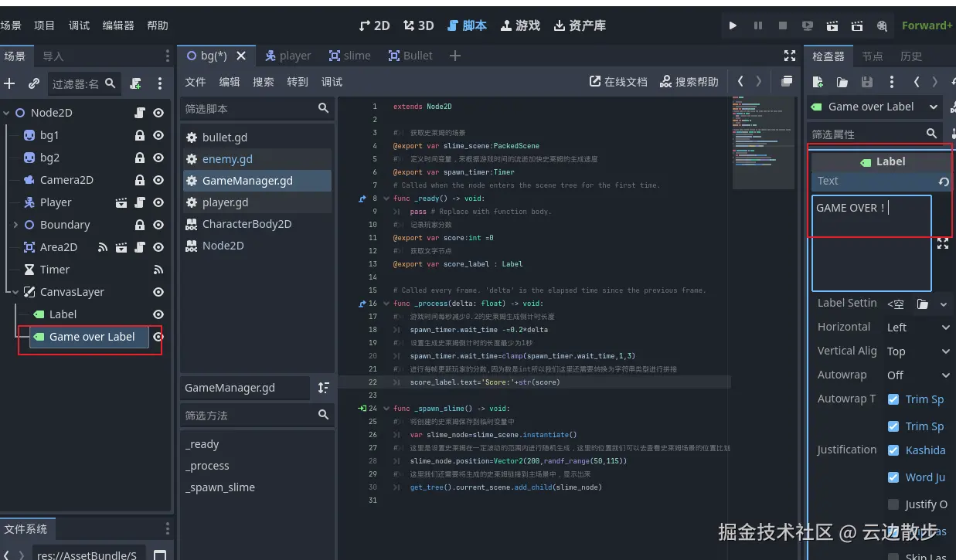
Task: Run a custom scene clapperboard-folder icon
Action: click(857, 25)
